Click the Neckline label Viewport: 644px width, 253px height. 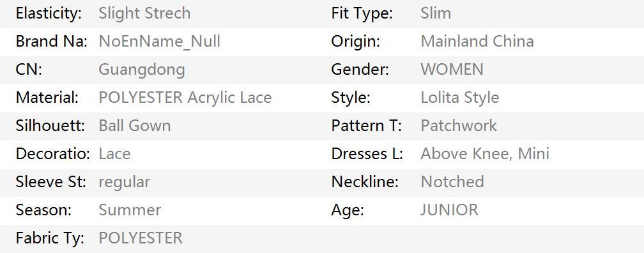[365, 181]
